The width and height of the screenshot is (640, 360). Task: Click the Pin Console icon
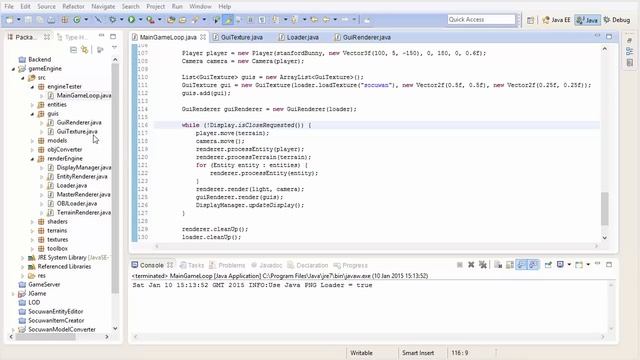coord(548,265)
